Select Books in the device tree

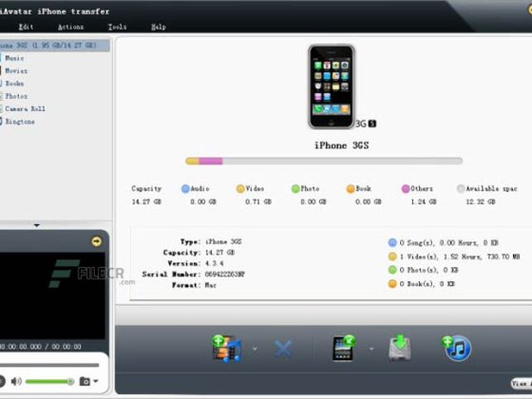14,84
